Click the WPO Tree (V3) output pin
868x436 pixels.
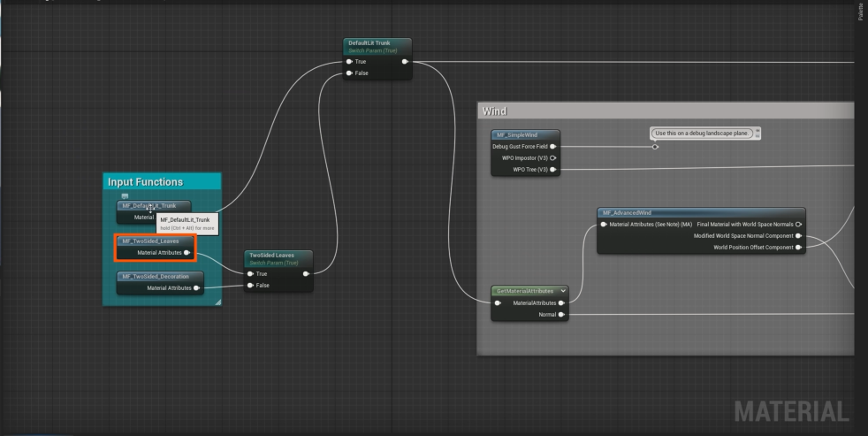(553, 170)
